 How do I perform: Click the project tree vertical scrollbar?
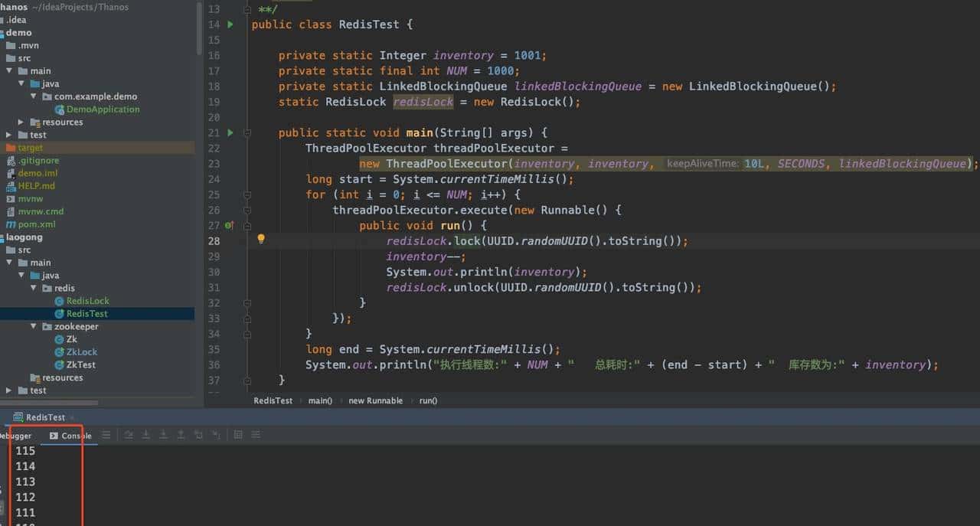(199, 31)
